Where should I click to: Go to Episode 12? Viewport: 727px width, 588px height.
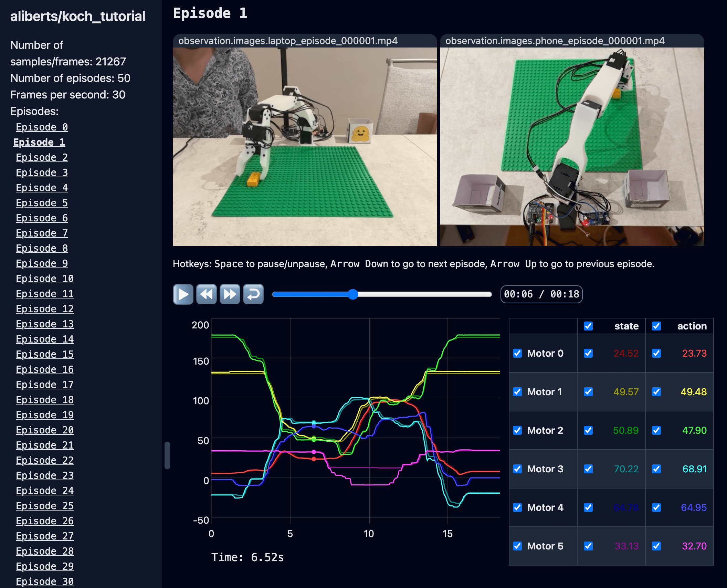(45, 309)
